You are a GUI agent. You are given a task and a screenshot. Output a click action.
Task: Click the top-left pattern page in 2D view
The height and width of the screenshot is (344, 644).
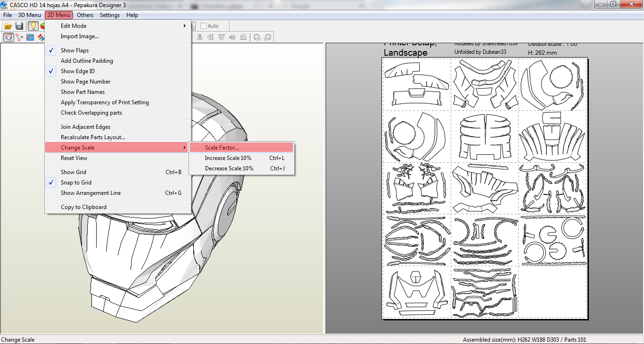click(x=416, y=84)
